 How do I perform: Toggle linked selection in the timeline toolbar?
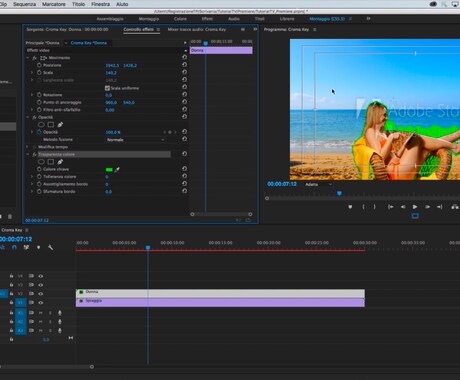point(26,247)
